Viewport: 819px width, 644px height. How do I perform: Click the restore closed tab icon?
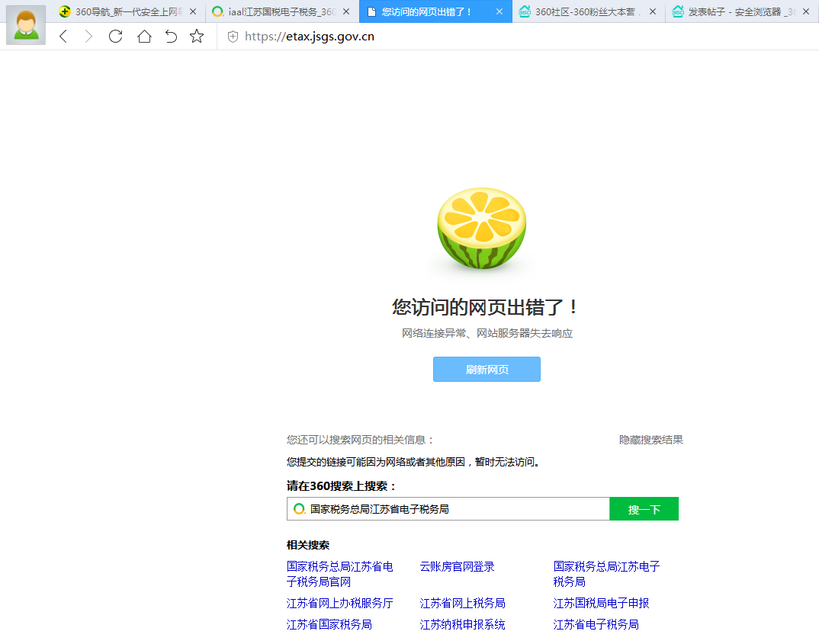pos(170,36)
